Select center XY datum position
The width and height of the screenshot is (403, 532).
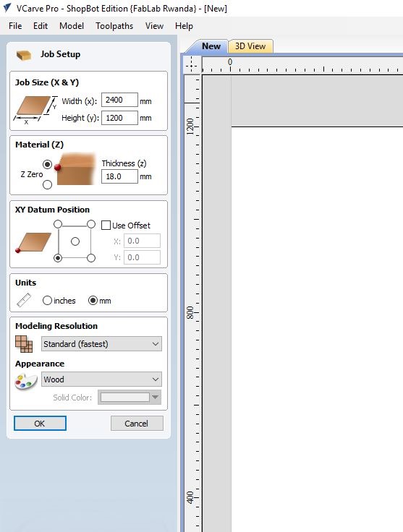pyautogui.click(x=75, y=241)
